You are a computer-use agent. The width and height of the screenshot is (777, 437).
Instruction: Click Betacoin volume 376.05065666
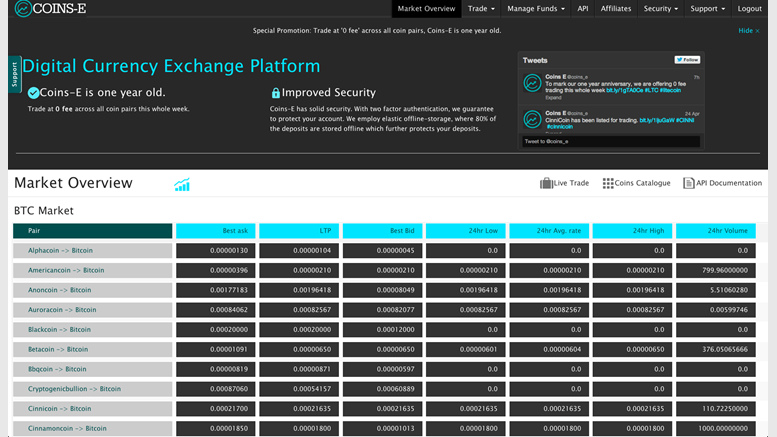point(716,350)
